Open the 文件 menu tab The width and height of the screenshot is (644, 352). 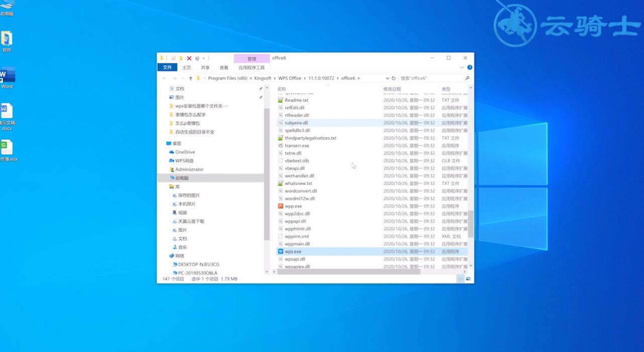pyautogui.click(x=167, y=67)
